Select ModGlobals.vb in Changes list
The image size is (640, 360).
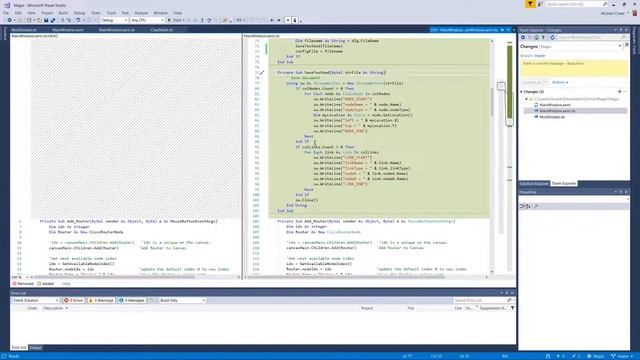(552, 117)
